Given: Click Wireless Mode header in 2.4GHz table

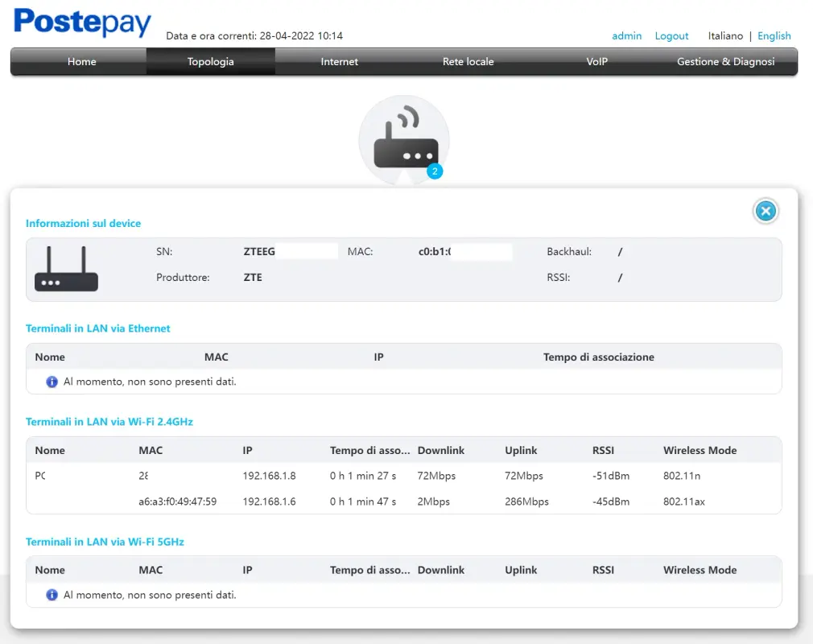Looking at the screenshot, I should (700, 450).
